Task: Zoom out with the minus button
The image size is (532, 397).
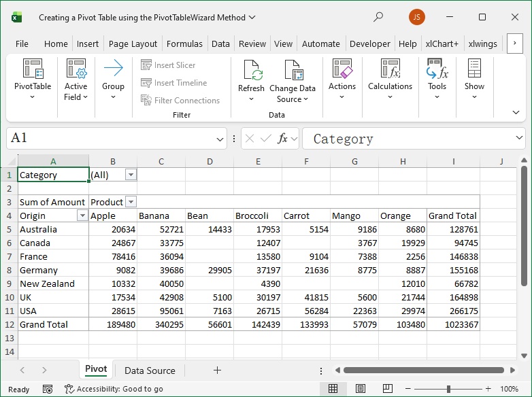Action: (408, 389)
